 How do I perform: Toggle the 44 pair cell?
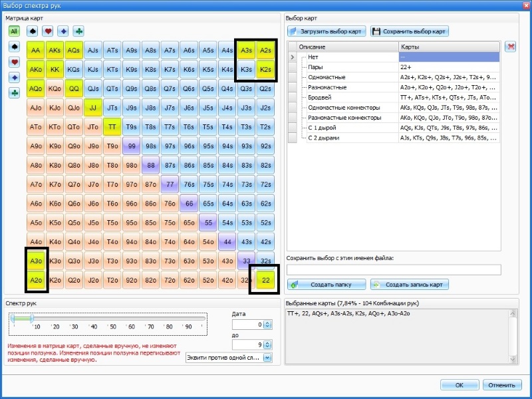pos(227,242)
